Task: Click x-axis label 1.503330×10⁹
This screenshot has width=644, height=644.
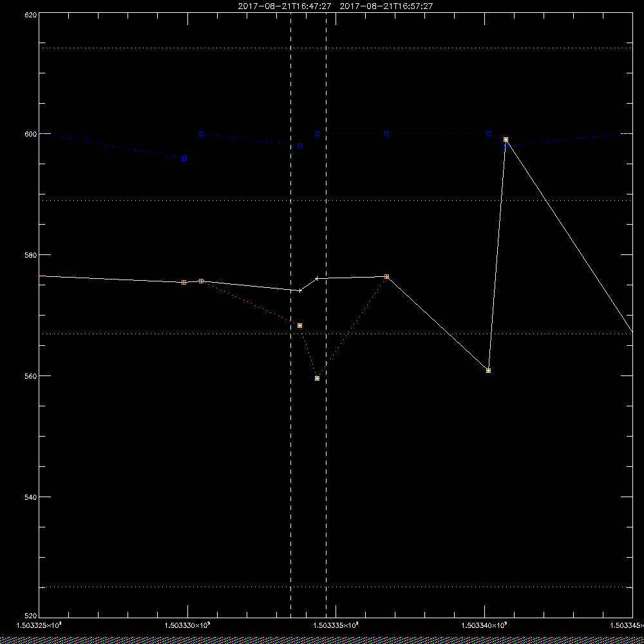Action: pos(187,626)
